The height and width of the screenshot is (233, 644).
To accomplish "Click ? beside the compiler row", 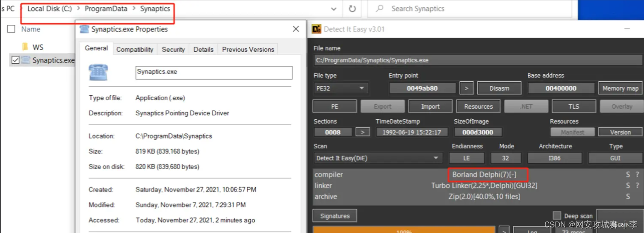I will [x=637, y=174].
